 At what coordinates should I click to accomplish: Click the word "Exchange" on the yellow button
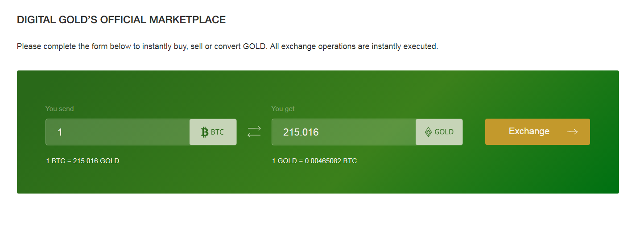coord(529,131)
